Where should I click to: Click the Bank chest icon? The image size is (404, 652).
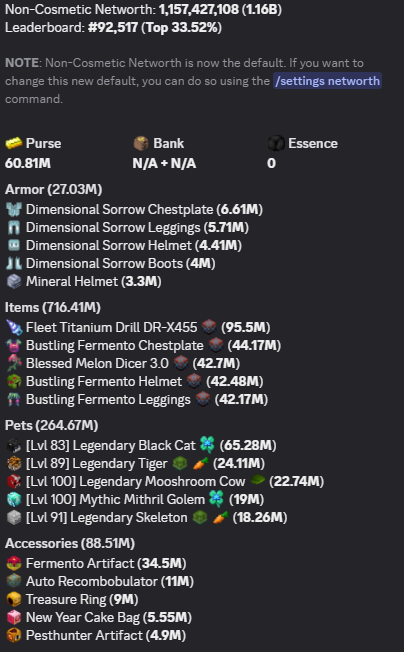(141, 143)
